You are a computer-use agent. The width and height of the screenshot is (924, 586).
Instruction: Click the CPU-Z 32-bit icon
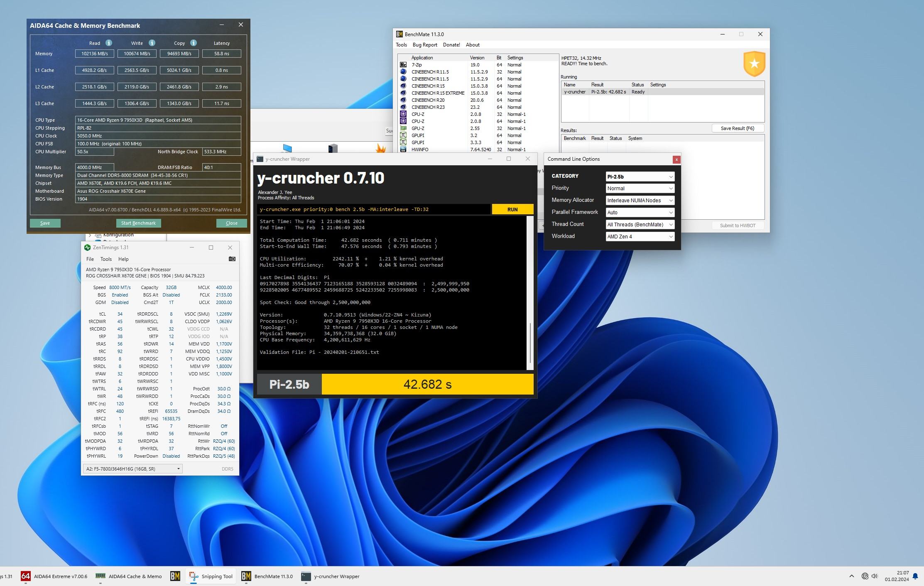point(403,114)
